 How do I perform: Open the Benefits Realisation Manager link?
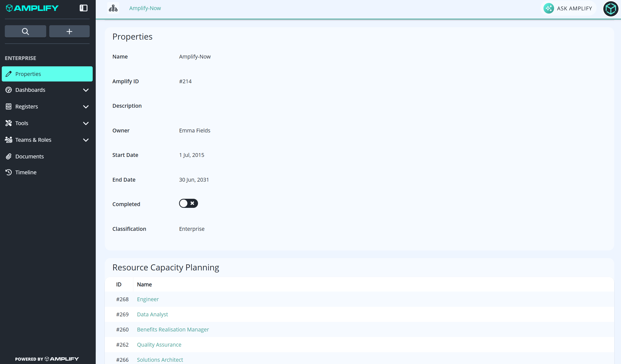pyautogui.click(x=173, y=329)
